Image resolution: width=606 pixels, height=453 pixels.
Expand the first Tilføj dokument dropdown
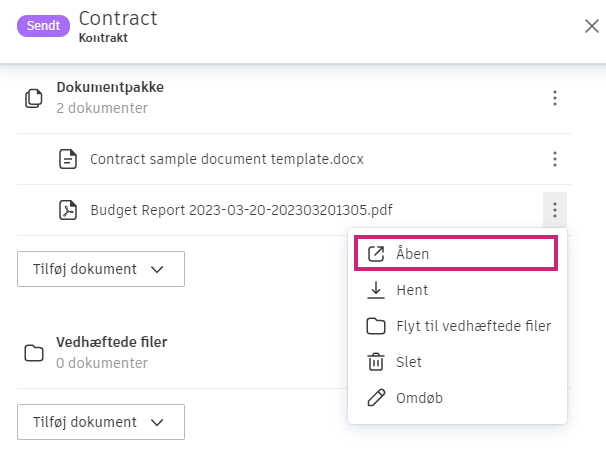pos(101,269)
